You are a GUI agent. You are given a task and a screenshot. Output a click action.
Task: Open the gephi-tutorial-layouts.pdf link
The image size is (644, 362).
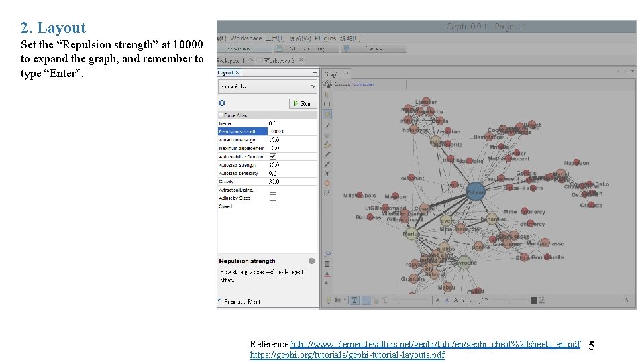coord(347,355)
